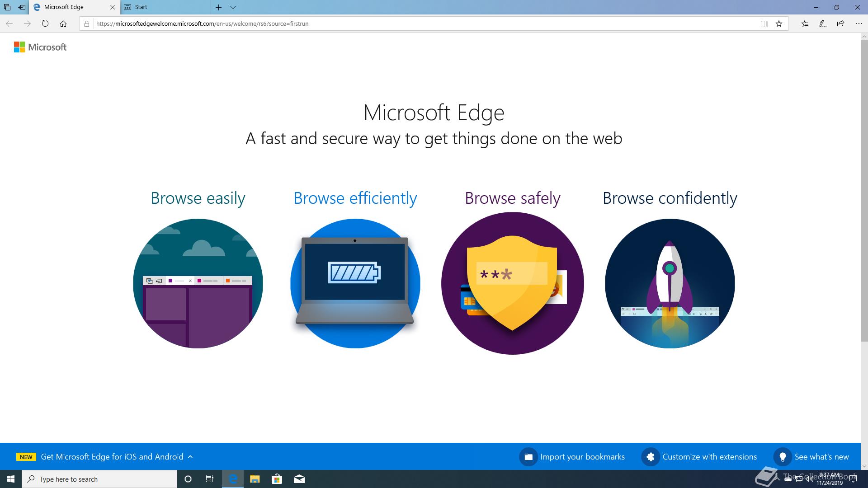The width and height of the screenshot is (868, 488).
Task: Click the tabs illustration under Browse easily
Action: 198,283
